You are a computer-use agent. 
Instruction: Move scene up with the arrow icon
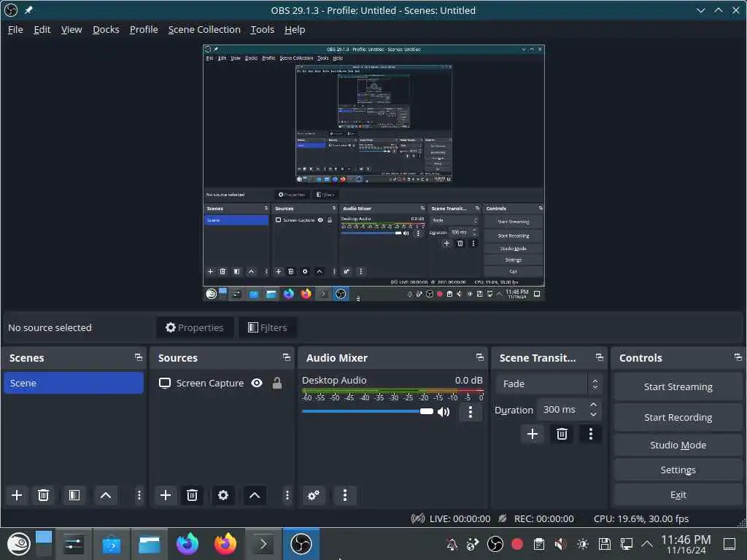pos(106,495)
